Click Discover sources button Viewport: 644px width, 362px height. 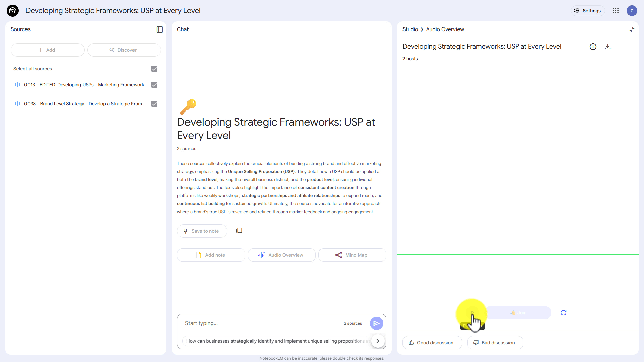coord(124,50)
